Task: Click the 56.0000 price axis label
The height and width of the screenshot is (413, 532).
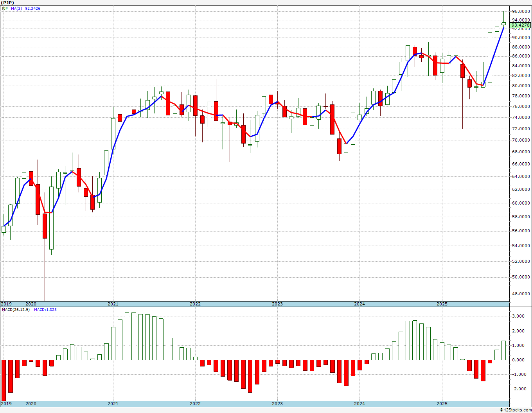Action: click(521, 231)
